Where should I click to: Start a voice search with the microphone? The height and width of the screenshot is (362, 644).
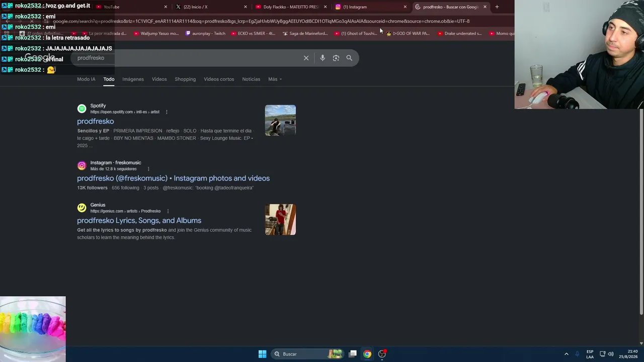point(323,58)
